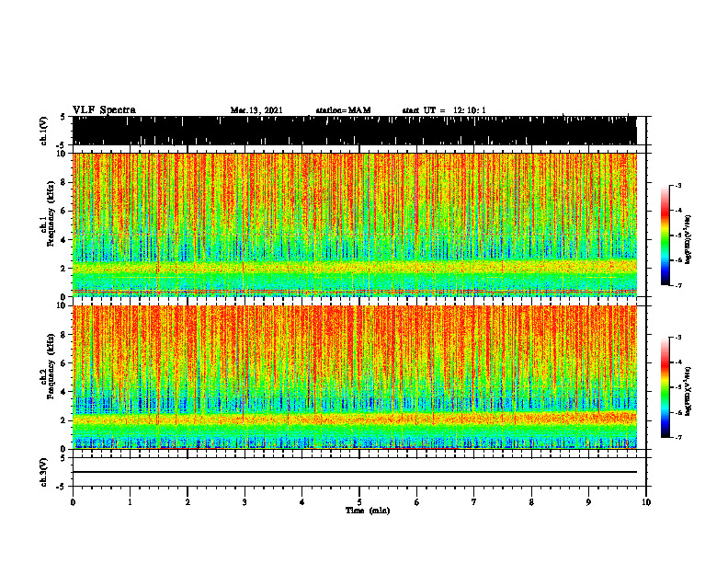Click the ch.1 color scale bar

(x=665, y=236)
